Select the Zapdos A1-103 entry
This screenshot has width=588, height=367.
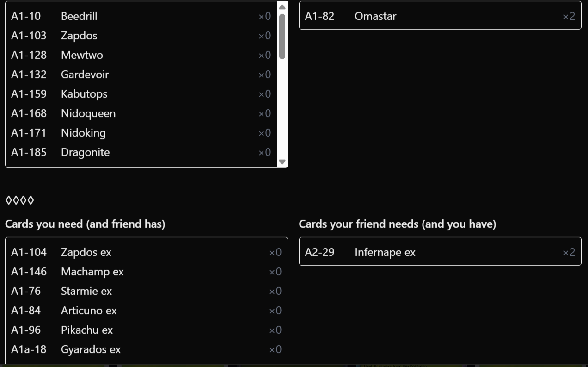(x=141, y=36)
